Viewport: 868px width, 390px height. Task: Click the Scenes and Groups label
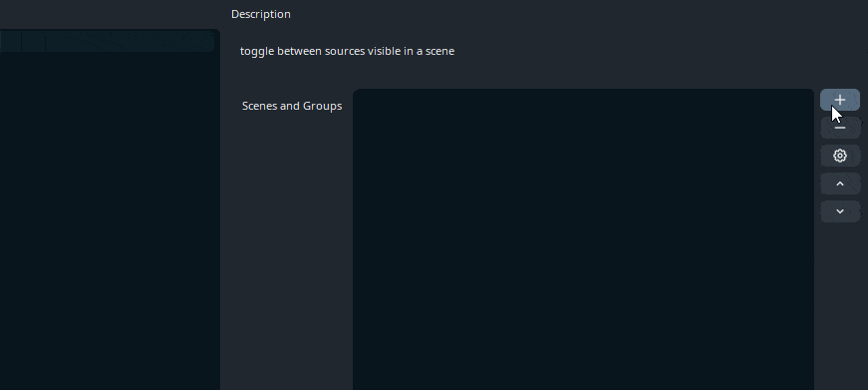[x=292, y=106]
